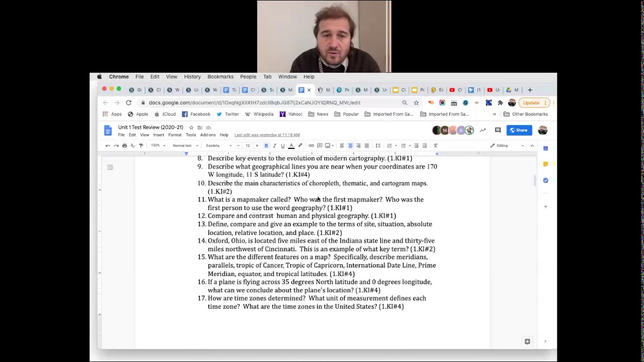
Task: Open the 'Last edit was yesterday' link
Action: (267, 135)
